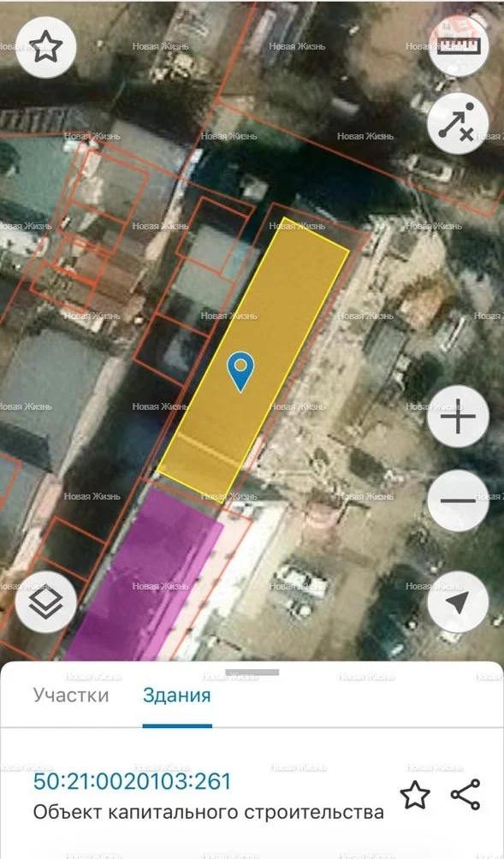Activate the ruler measuring tool
Viewport: 504px width, 859px height.
(x=458, y=46)
